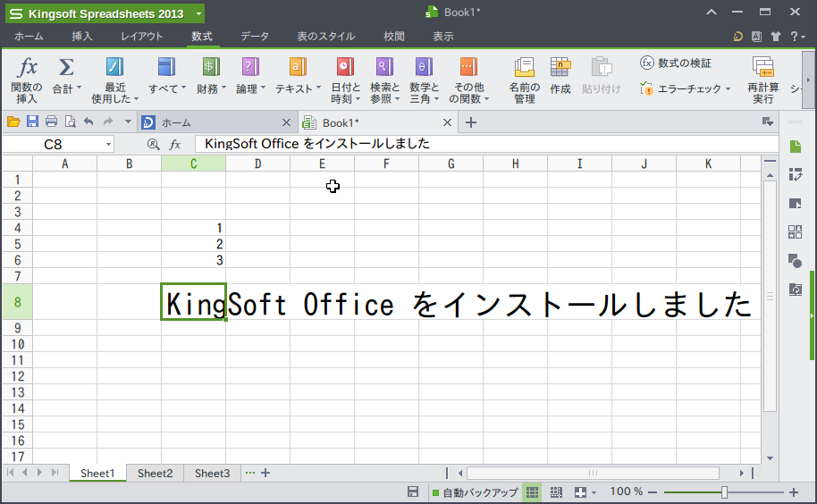Select cell C8 containing KingSoft text
Image resolution: width=817 pixels, height=504 pixels.
tap(193, 302)
